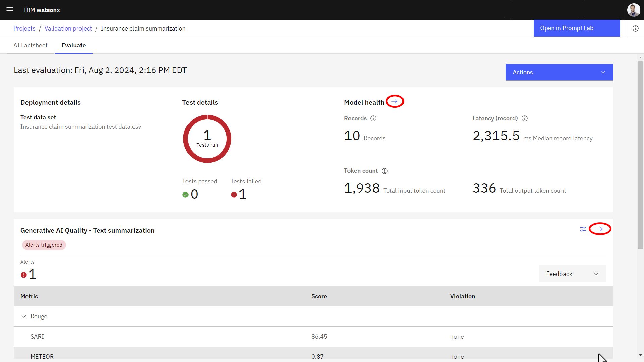Open the Actions dropdown menu
The width and height of the screenshot is (644, 362).
click(559, 72)
